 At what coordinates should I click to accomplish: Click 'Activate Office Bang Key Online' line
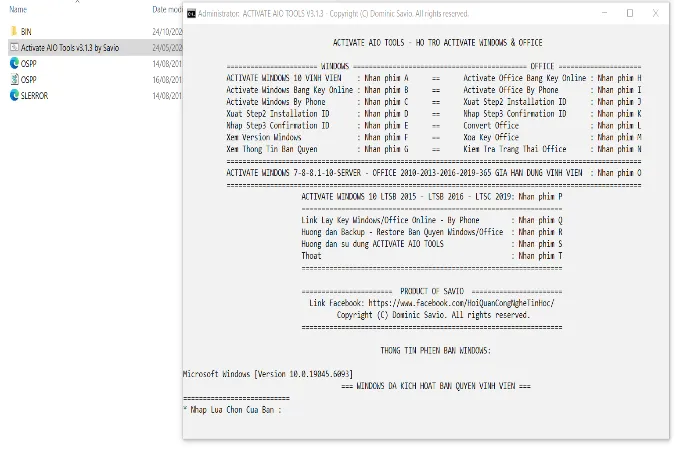point(552,78)
